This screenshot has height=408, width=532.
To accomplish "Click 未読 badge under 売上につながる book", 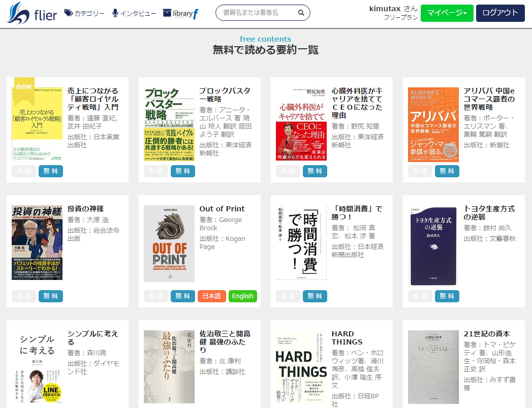I will tap(24, 171).
